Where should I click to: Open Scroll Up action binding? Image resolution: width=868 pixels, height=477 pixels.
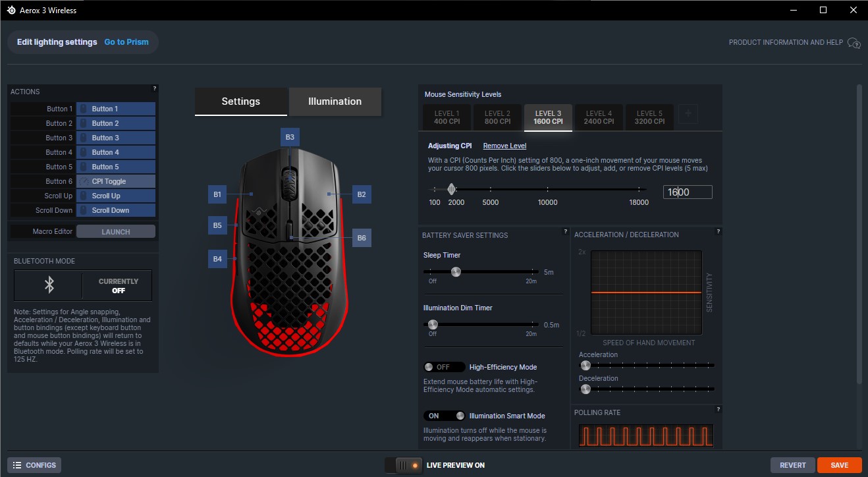pyautogui.click(x=116, y=196)
